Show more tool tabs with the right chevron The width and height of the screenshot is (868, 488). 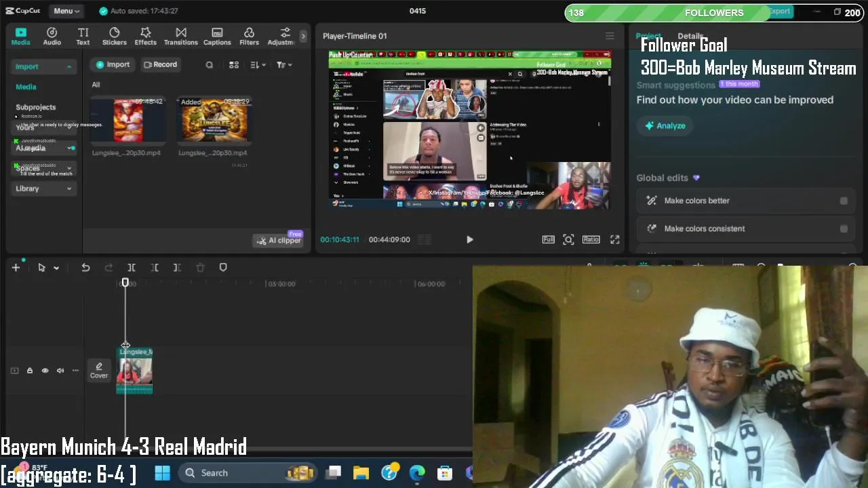point(303,37)
